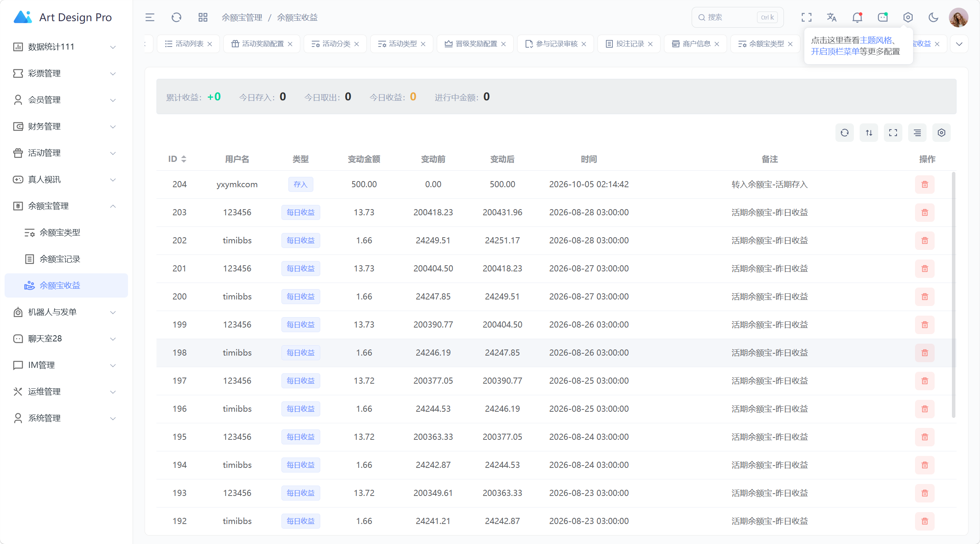Enter fullscreen from the top bar
This screenshot has width=980, height=544.
point(807,17)
